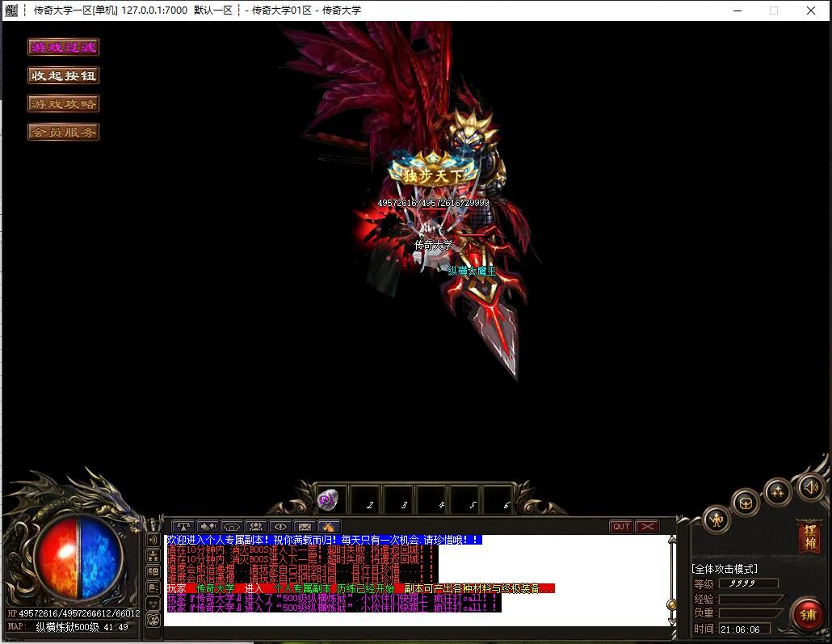Open the group members icon in chat toolbar
This screenshot has width=832, height=644.
[256, 526]
